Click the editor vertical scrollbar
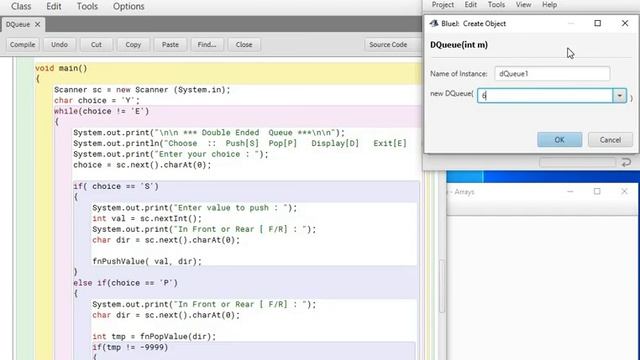The height and width of the screenshot is (360, 640). click(442, 286)
